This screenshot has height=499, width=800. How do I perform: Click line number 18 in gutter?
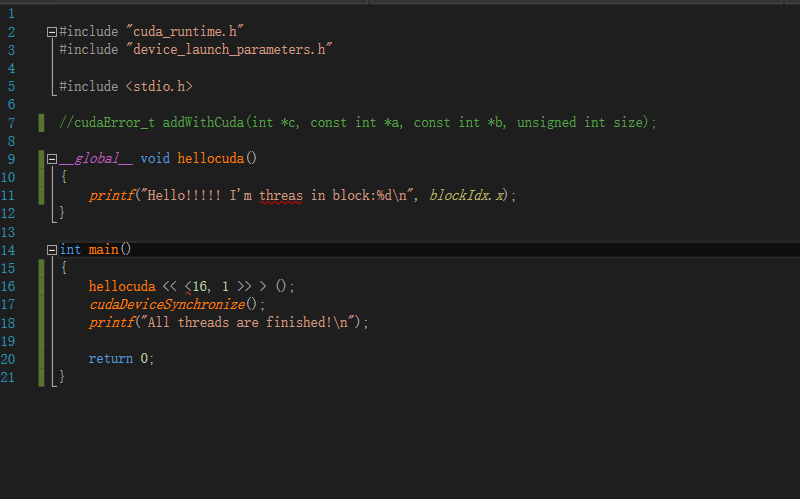[8, 323]
